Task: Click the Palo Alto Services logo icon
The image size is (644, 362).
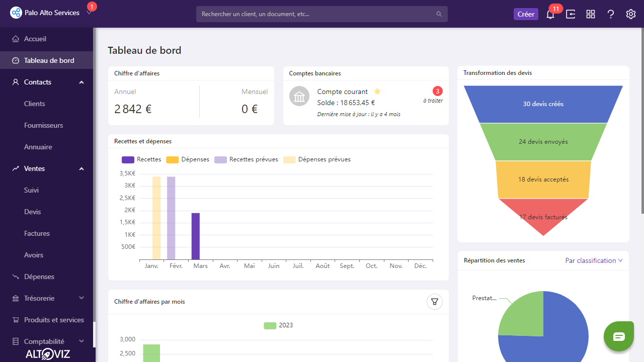Action: (16, 13)
